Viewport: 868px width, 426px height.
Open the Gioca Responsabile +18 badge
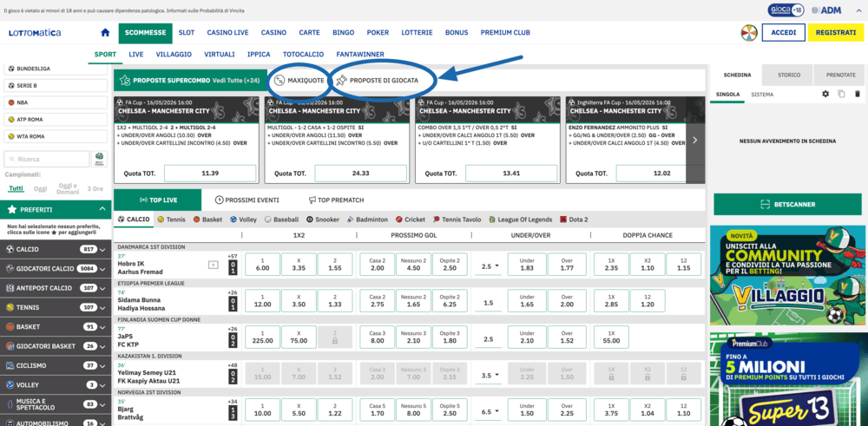point(786,10)
